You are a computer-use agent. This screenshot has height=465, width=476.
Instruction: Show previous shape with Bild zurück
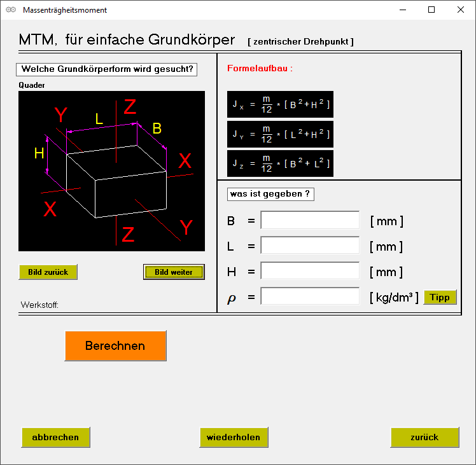click(48, 272)
